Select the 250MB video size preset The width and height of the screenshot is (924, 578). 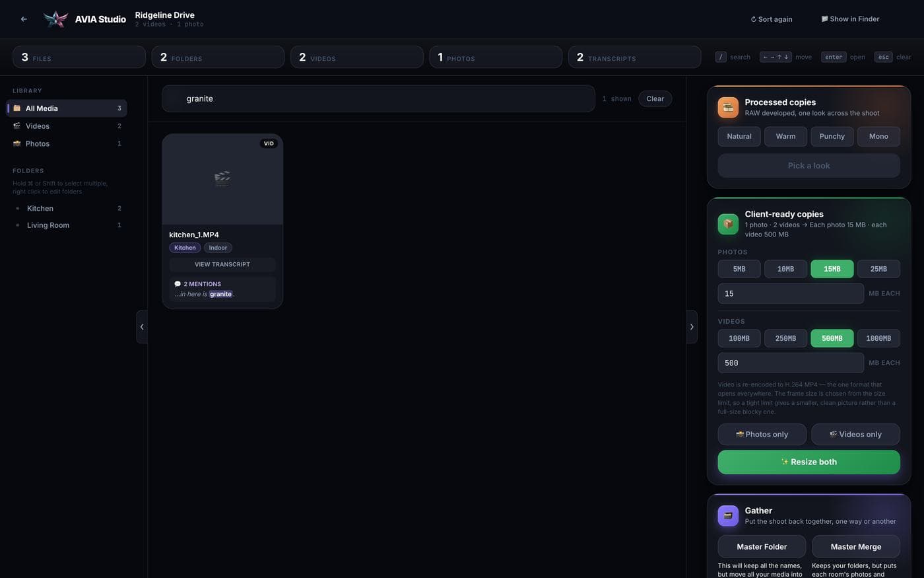click(x=785, y=338)
